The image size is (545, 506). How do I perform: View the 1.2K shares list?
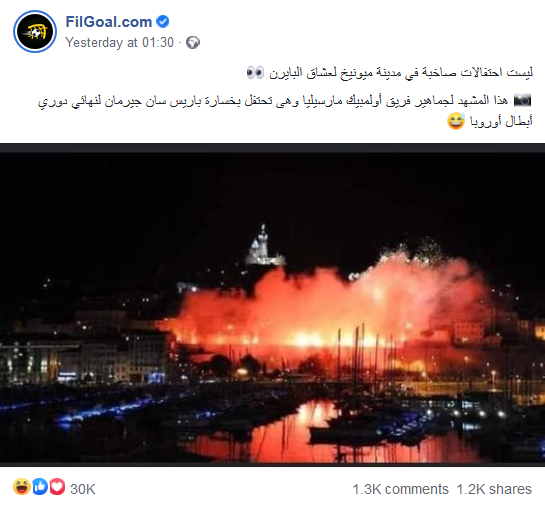pyautogui.click(x=494, y=489)
